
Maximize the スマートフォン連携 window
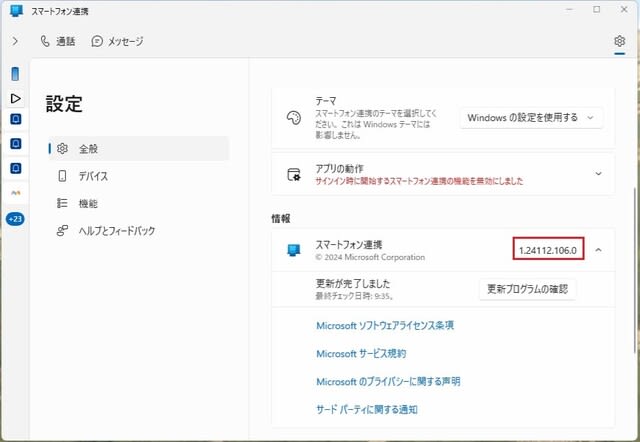(597, 9)
